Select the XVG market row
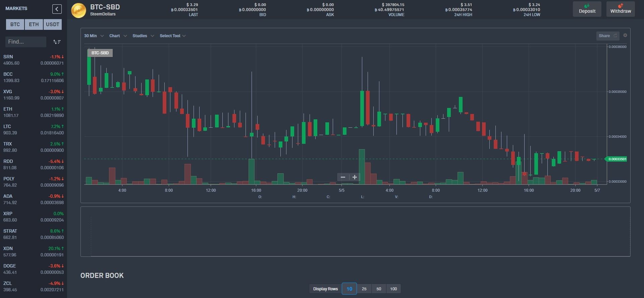 34,95
